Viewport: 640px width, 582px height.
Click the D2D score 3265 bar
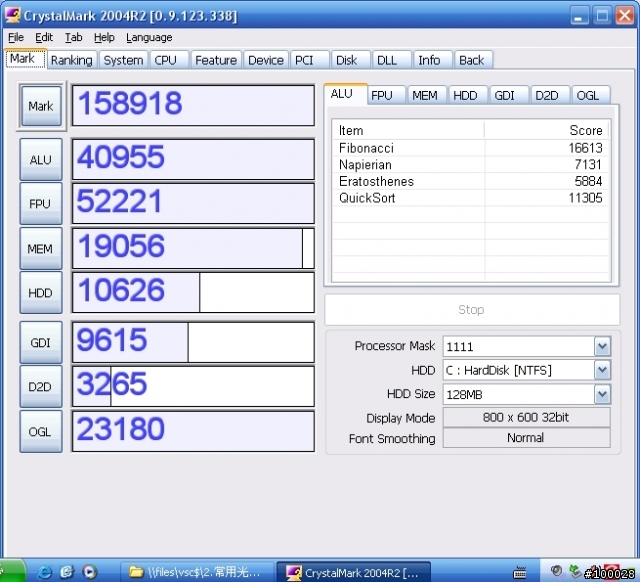pyautogui.click(x=193, y=386)
